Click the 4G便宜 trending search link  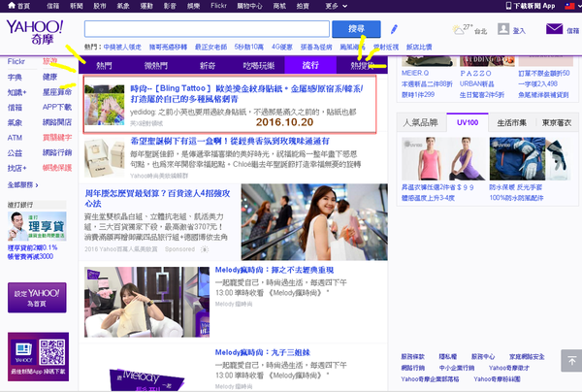(281, 48)
